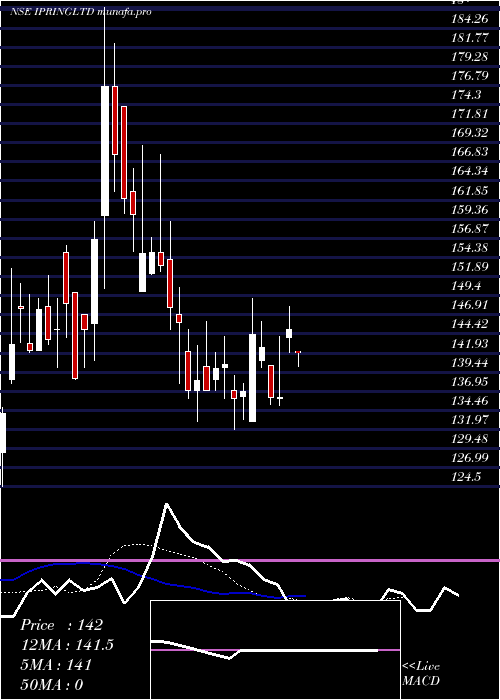Click the 131.97 price axis label
The width and height of the screenshot is (500, 700).
[x=470, y=420]
